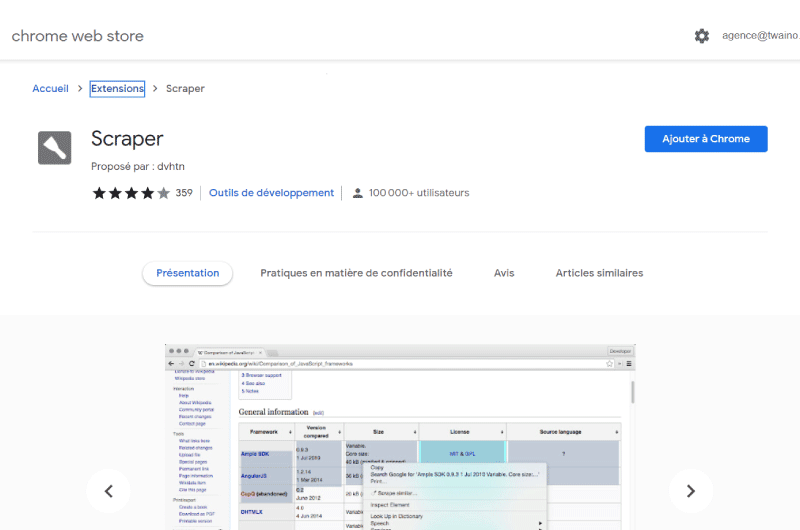Click the 359 ratings count
800x530 pixels.
coord(184,193)
